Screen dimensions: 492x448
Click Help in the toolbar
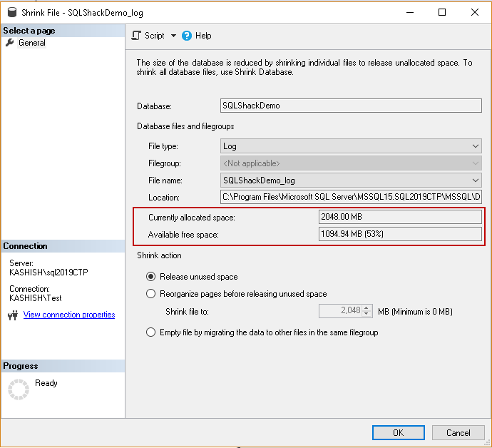[203, 36]
